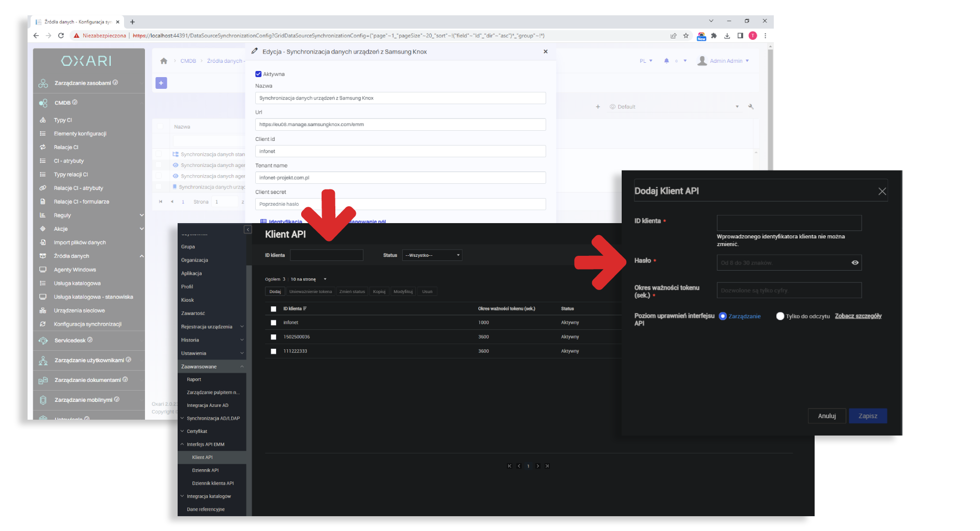
Task: Click the ID klienta field in dialog
Action: click(x=789, y=223)
